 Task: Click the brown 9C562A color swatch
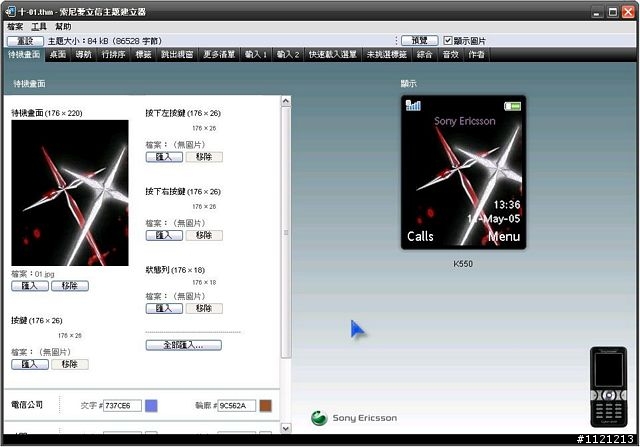point(266,406)
